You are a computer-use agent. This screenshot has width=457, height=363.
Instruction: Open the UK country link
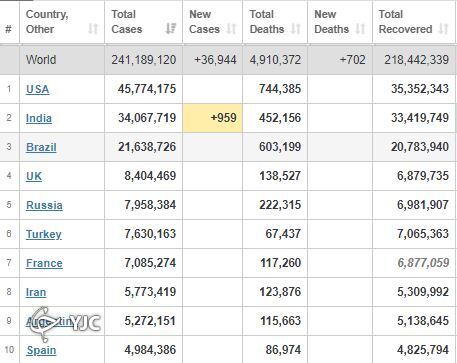click(x=34, y=176)
